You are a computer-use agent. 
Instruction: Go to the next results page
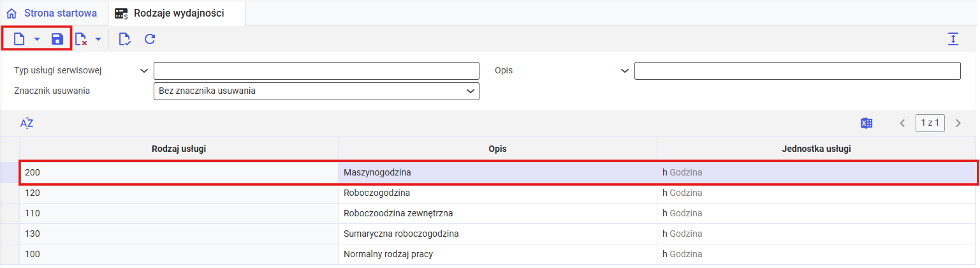(958, 123)
